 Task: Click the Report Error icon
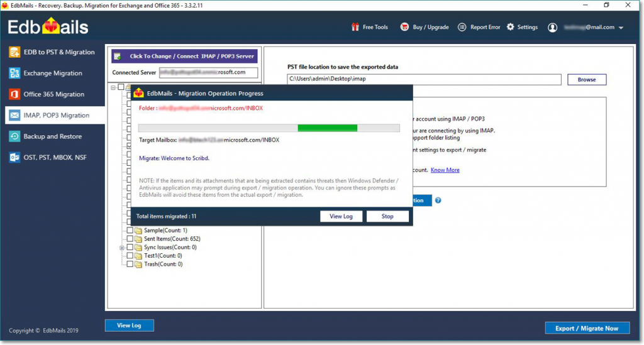[x=462, y=27]
